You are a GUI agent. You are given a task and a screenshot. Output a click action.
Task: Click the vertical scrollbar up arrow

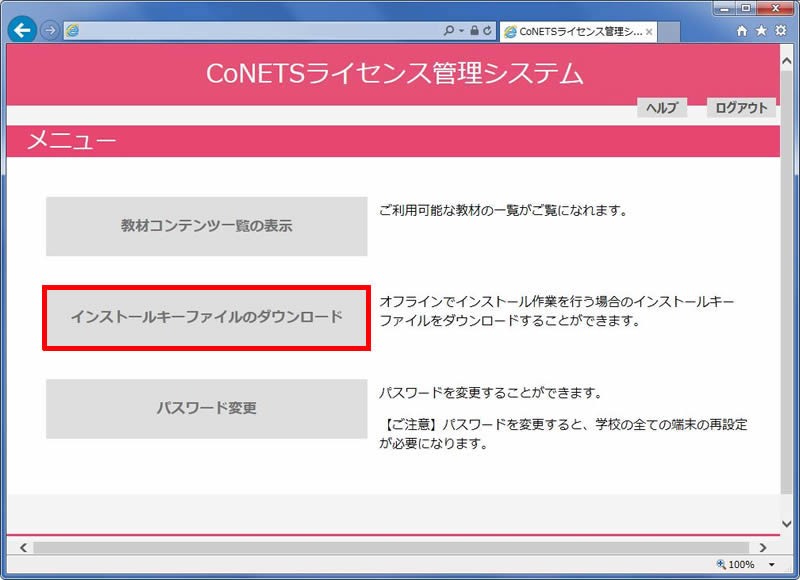[x=787, y=60]
